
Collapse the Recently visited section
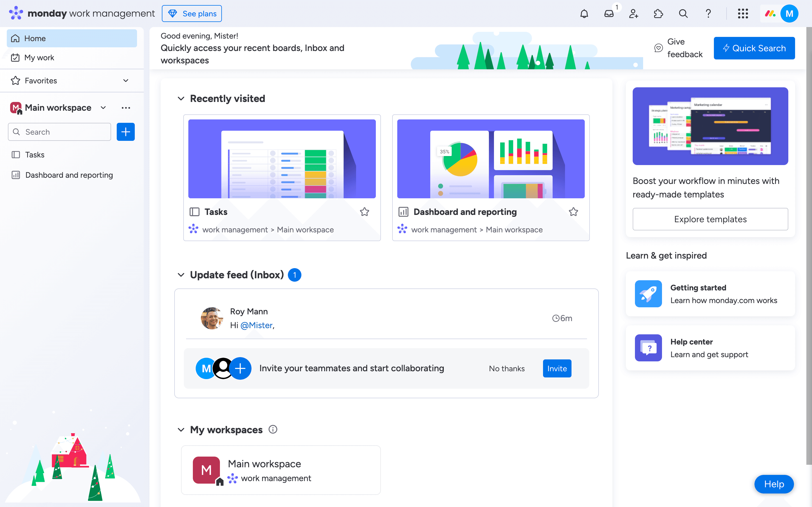tap(181, 99)
